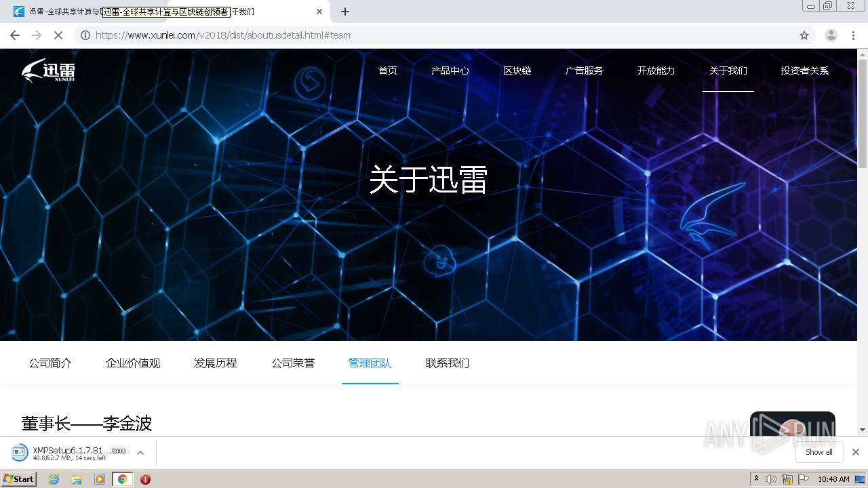868x488 pixels.
Task: Open the file explorer folder in taskbar
Action: [77, 479]
